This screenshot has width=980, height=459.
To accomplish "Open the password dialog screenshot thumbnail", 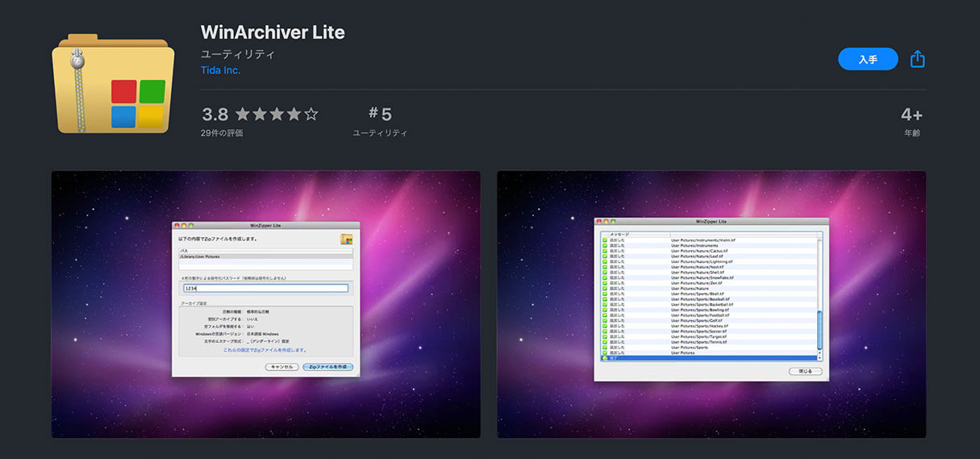I will pyautogui.click(x=266, y=304).
